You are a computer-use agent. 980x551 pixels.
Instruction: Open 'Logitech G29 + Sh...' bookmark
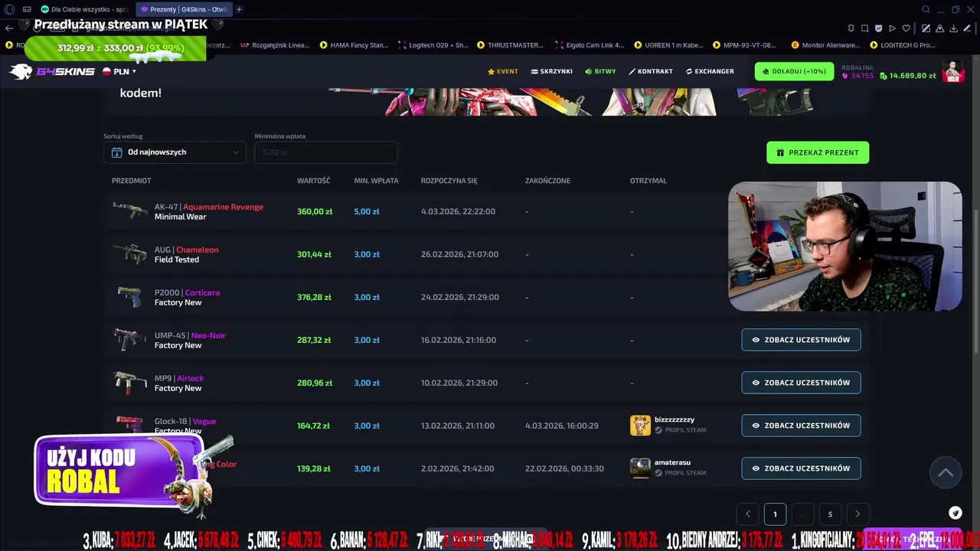433,45
